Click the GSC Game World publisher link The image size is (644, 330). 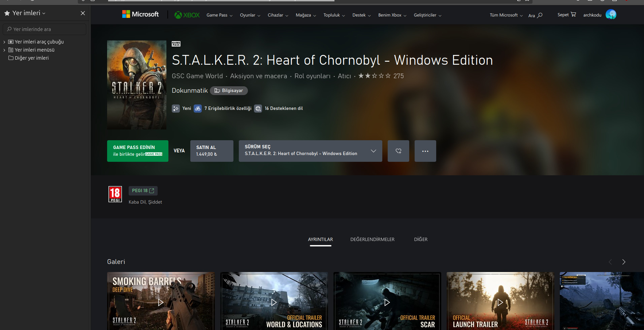pyautogui.click(x=197, y=76)
